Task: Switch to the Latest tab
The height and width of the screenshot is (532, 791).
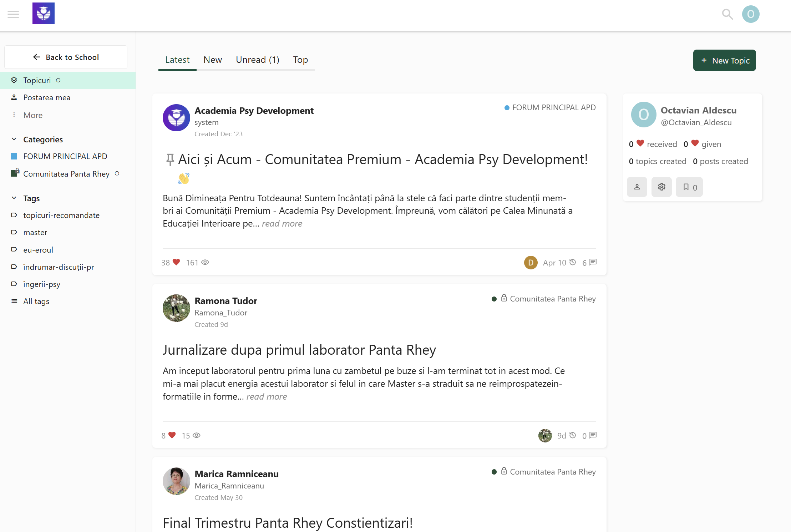Action: pos(177,60)
